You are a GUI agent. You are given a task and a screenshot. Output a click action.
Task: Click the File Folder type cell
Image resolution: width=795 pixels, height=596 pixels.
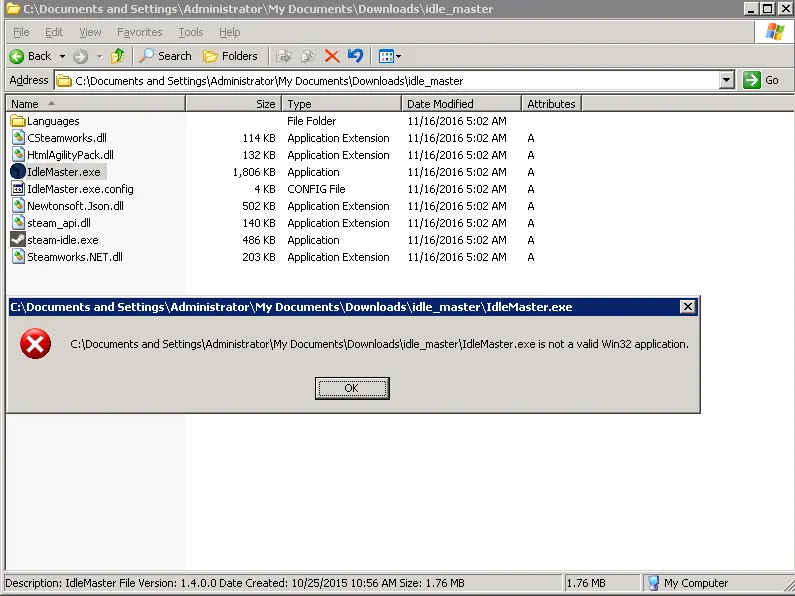311,121
